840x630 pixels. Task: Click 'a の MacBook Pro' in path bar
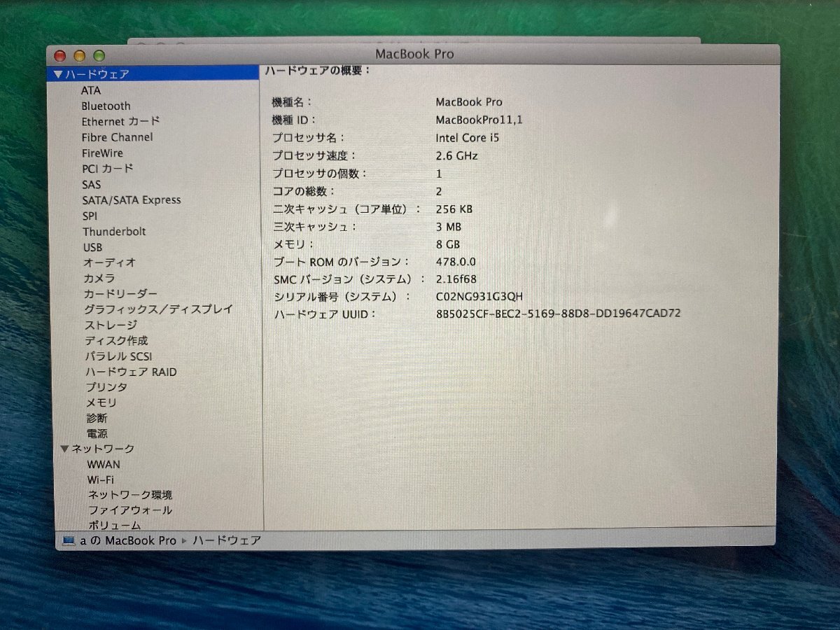(128, 540)
